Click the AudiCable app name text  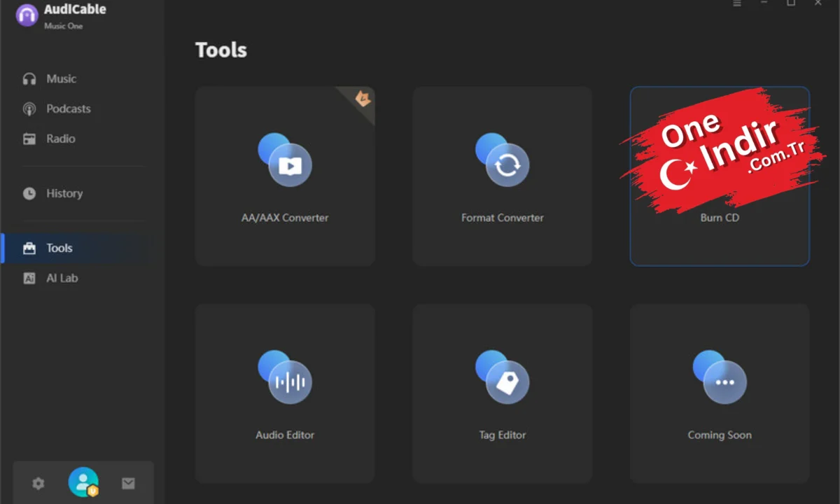point(75,10)
